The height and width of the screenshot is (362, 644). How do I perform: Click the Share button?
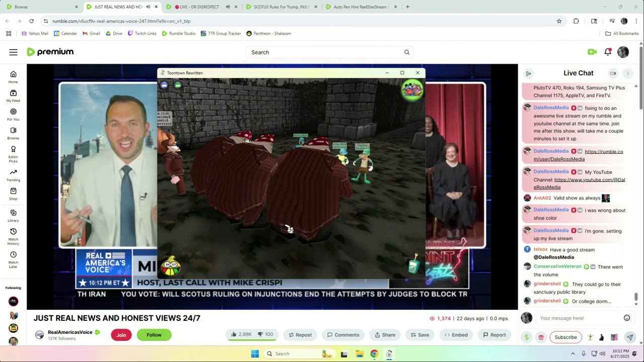point(385,335)
